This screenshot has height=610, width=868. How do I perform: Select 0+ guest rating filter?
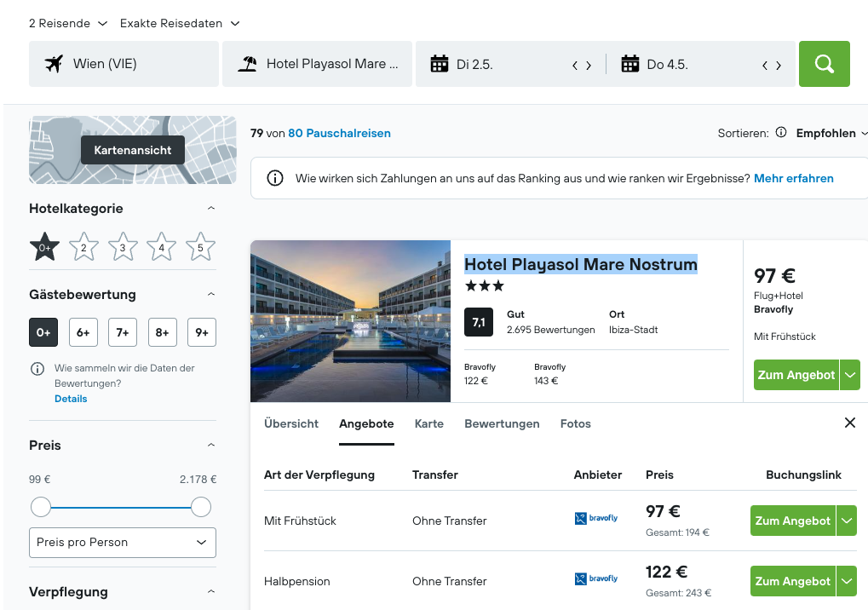(43, 332)
